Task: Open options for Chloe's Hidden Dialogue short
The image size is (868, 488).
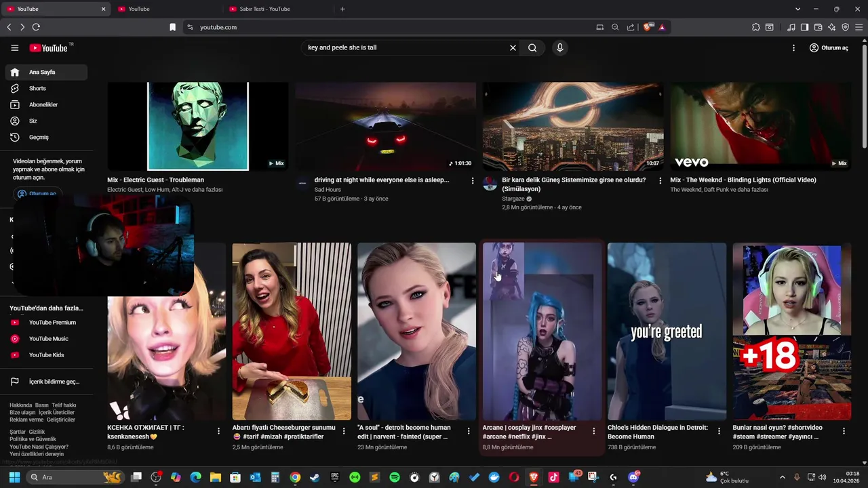Action: tap(719, 431)
